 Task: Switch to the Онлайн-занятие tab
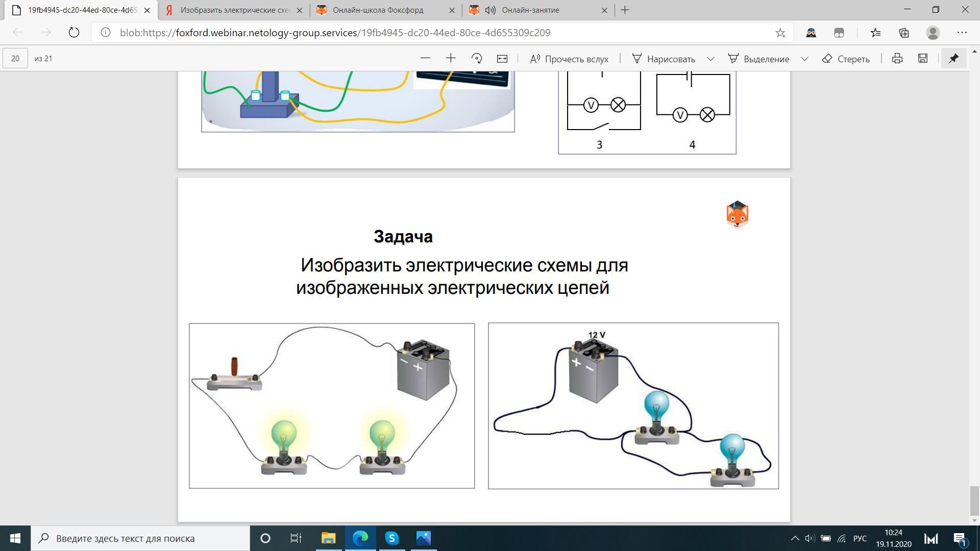point(530,10)
